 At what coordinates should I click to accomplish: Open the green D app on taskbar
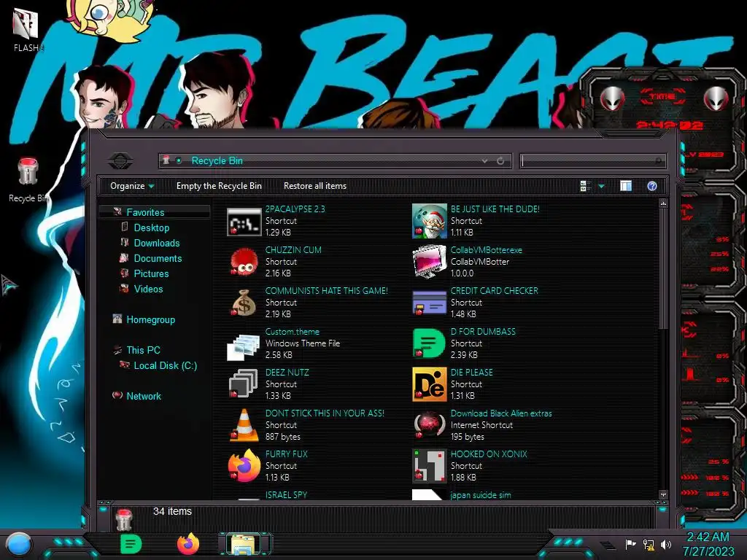tap(131, 544)
